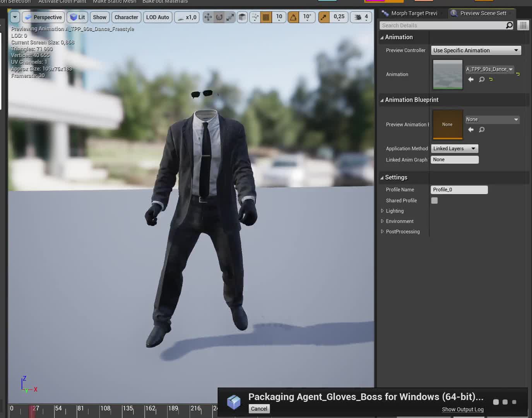
Task: Use selected asset arrow for Preview Animation Blueprint
Action: point(471,130)
